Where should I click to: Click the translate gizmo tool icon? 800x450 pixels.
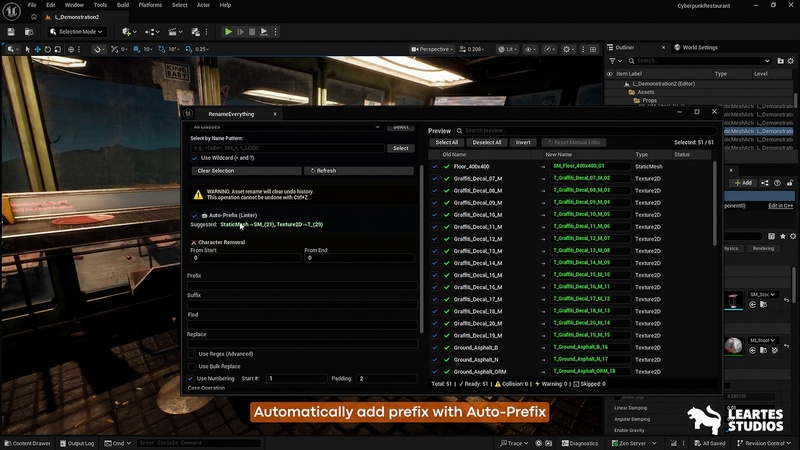pyautogui.click(x=38, y=49)
